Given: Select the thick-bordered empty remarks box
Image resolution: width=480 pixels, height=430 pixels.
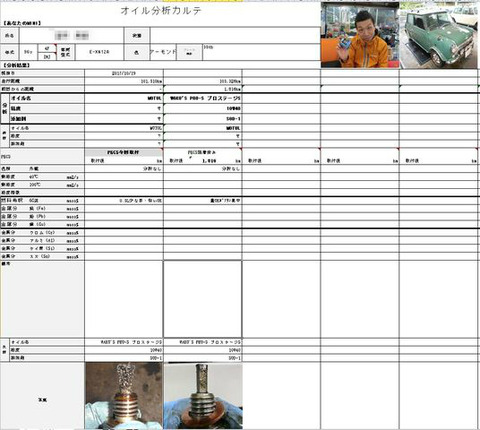Looking at the screenshot, I should click(x=203, y=299).
